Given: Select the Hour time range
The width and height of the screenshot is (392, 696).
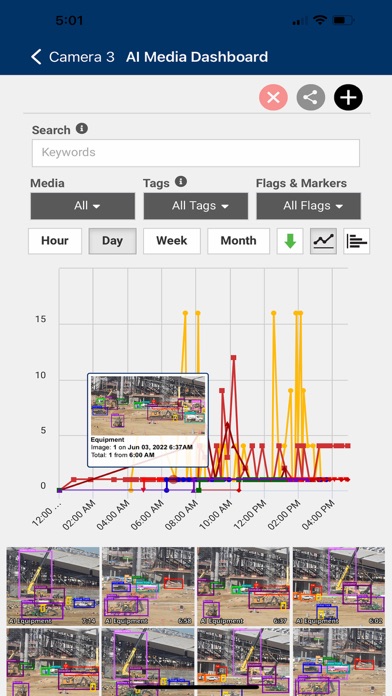Looking at the screenshot, I should pyautogui.click(x=55, y=241).
